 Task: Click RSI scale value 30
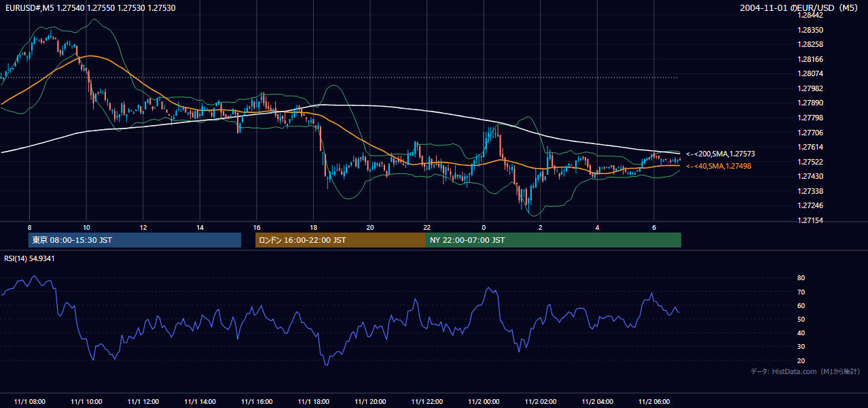801,347
